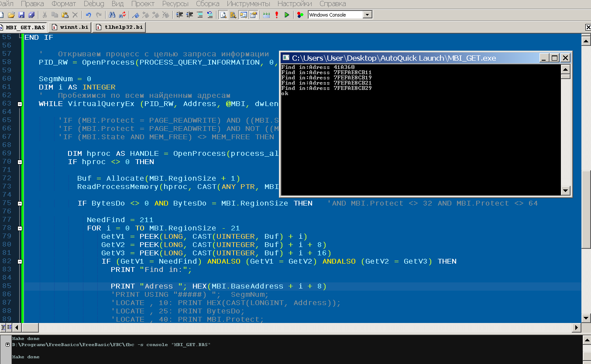Collapse the WHILE block at line 63

tap(20, 104)
